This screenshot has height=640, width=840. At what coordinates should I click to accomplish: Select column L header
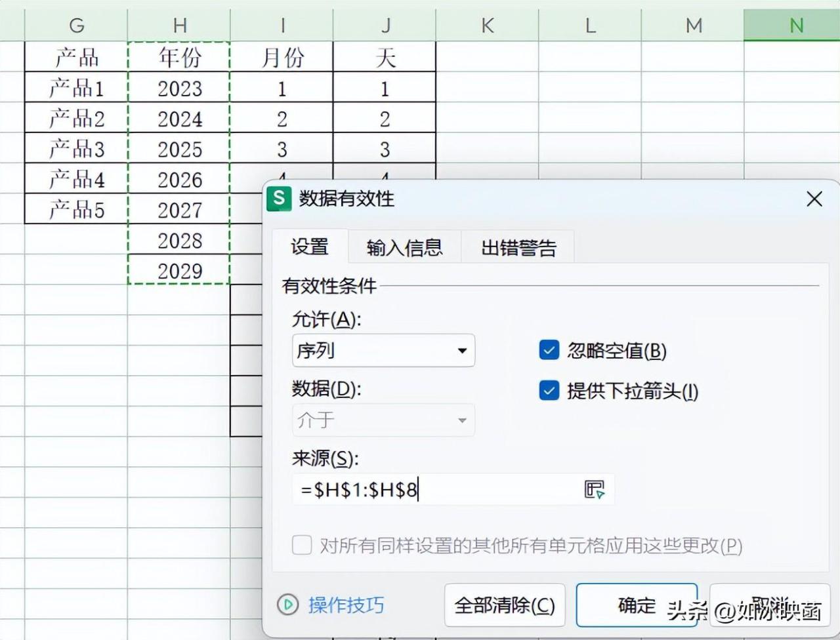coord(590,26)
